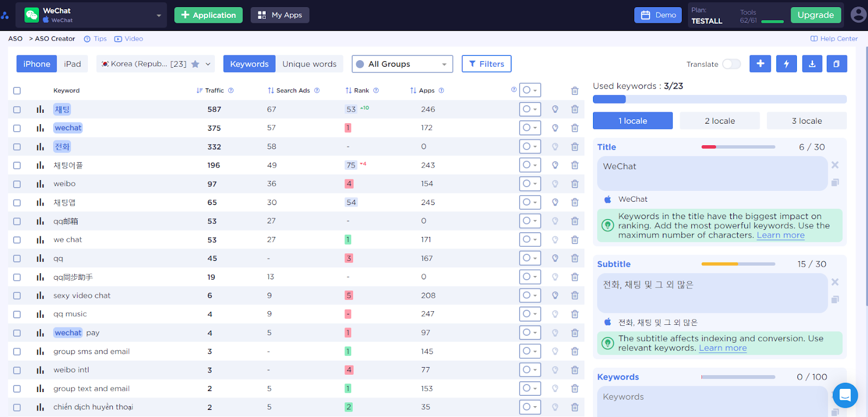Click the Upgrade button
The image size is (868, 417).
pos(815,15)
